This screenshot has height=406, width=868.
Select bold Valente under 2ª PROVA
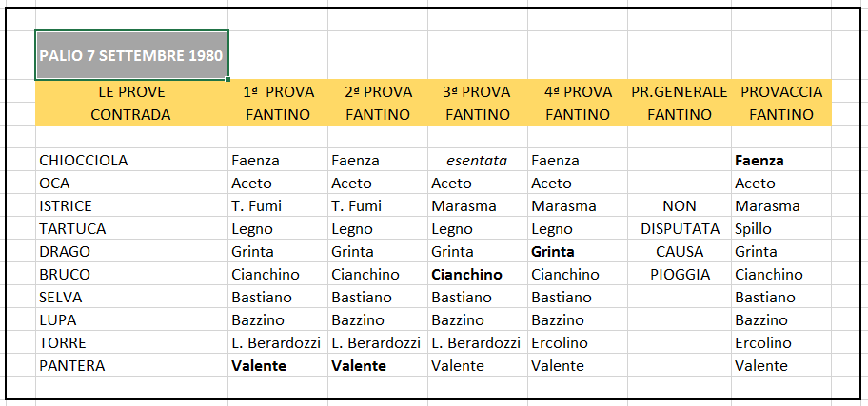tap(359, 366)
